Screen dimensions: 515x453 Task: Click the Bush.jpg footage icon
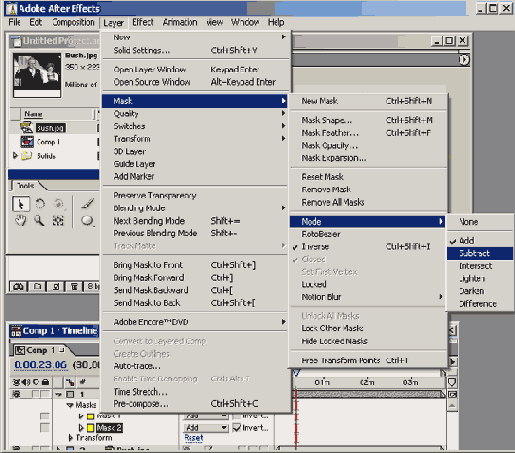(26, 128)
